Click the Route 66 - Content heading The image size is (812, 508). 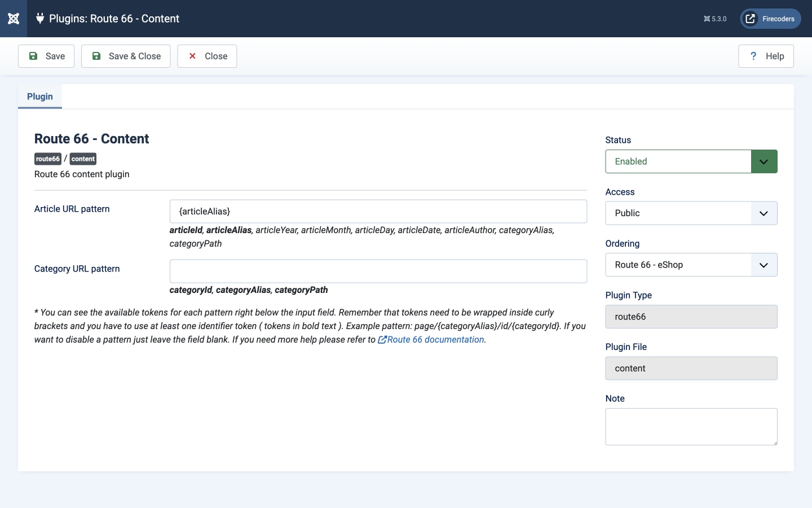[91, 139]
